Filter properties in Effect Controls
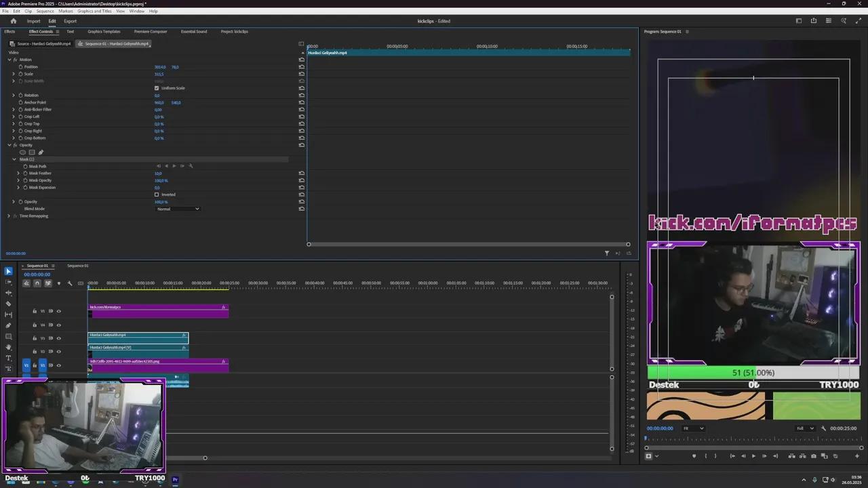Screen dimensions: 868x488 pos(607,253)
